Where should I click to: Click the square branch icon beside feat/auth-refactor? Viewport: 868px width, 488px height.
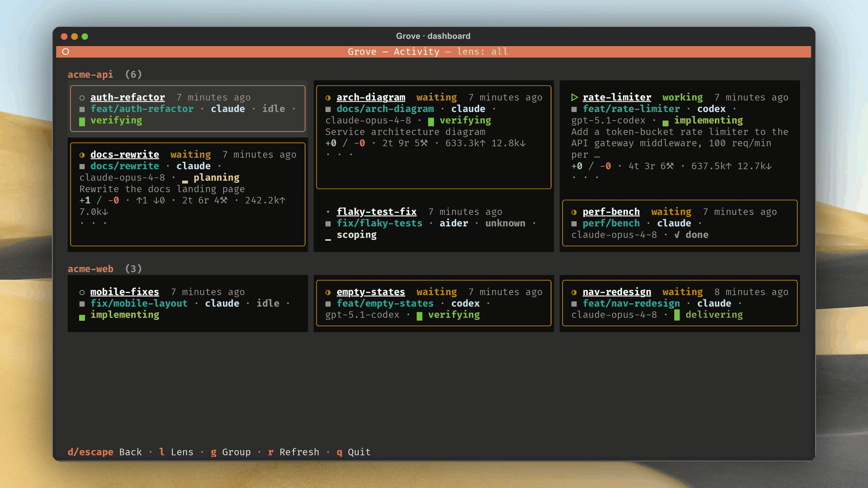(82, 109)
